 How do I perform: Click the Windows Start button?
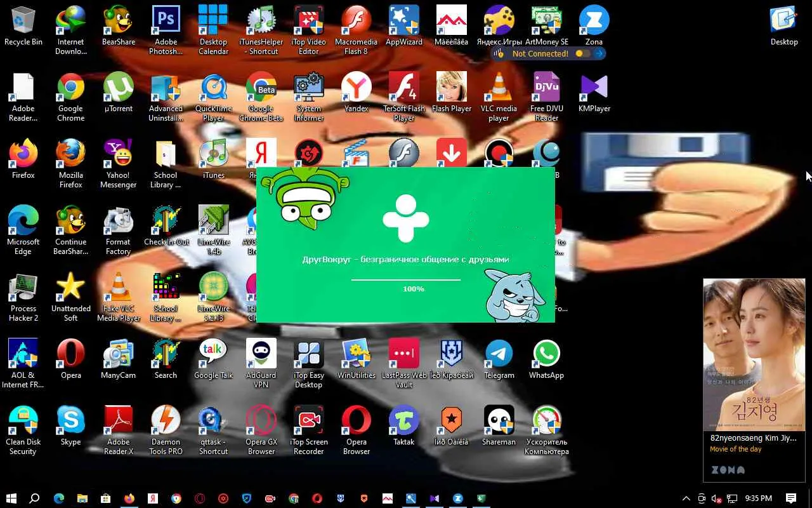[x=11, y=498]
